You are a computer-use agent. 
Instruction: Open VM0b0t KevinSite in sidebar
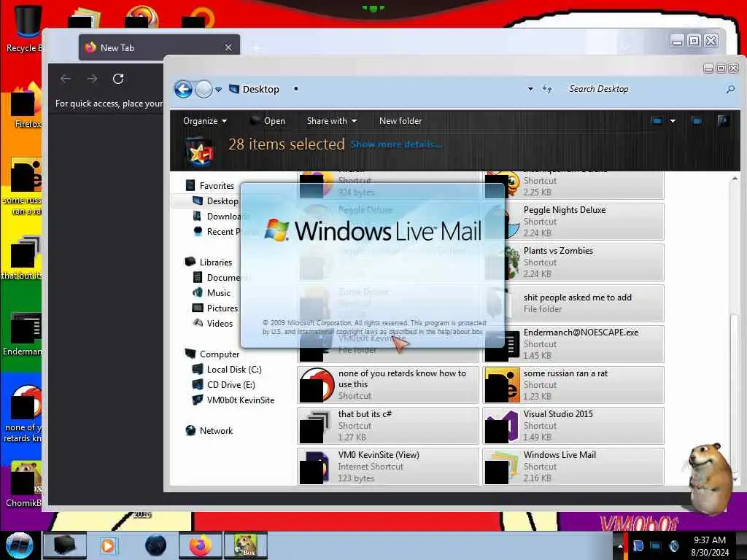(x=233, y=400)
